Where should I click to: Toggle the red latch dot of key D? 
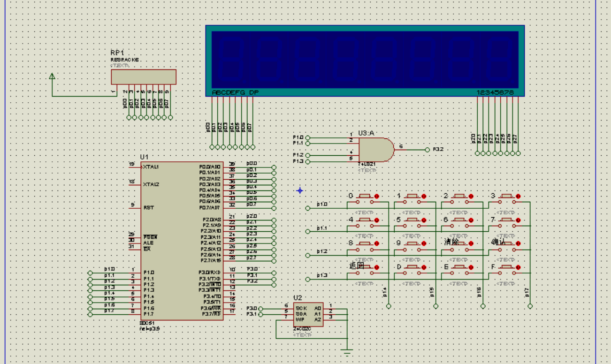423,267
